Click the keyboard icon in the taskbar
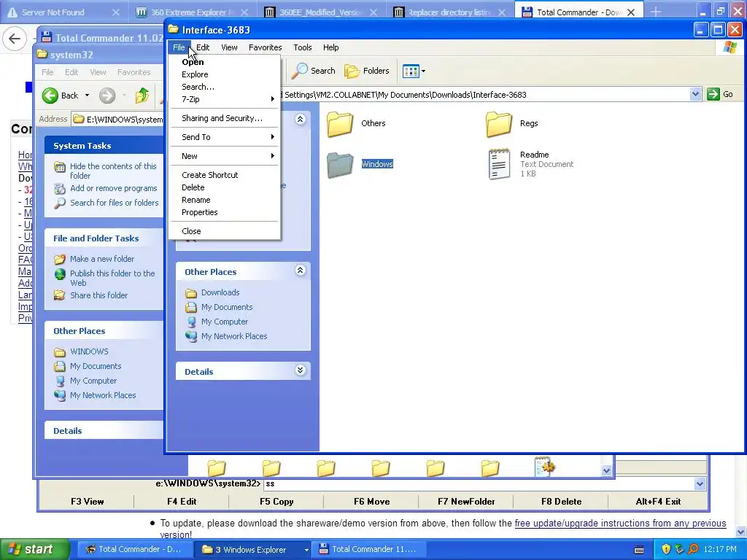Screen dimensions: 747x560 [639, 550]
